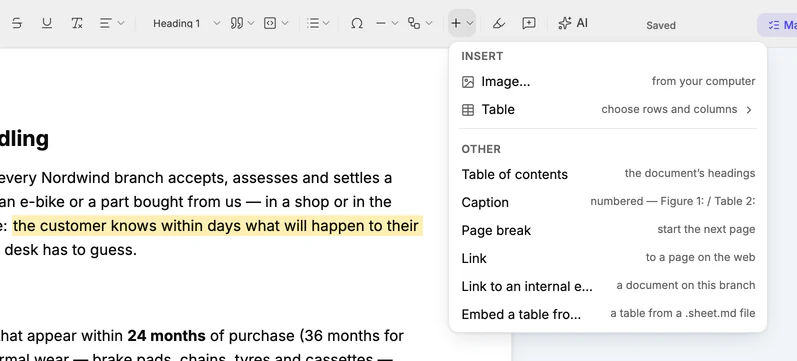Image resolution: width=797 pixels, height=361 pixels.
Task: Clear text formatting
Action: (x=77, y=23)
